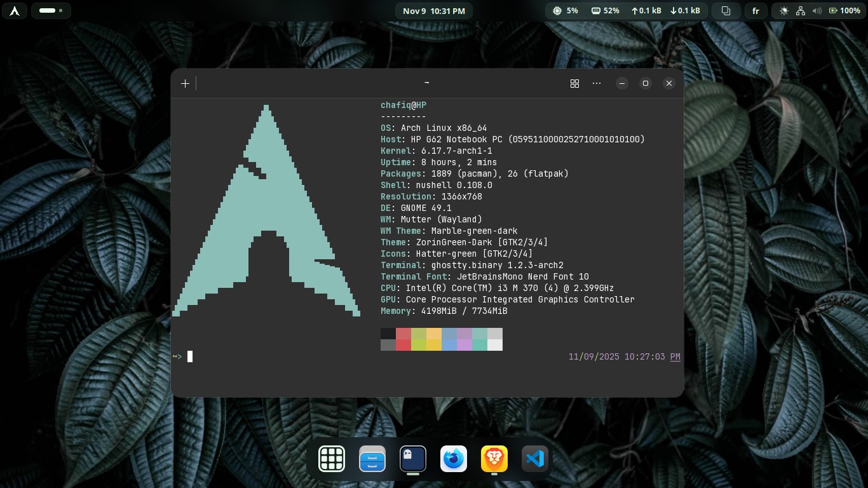Click the prompt timestamp "11/09/2025 10:27:03 PM"
The width and height of the screenshot is (868, 488).
[625, 356]
